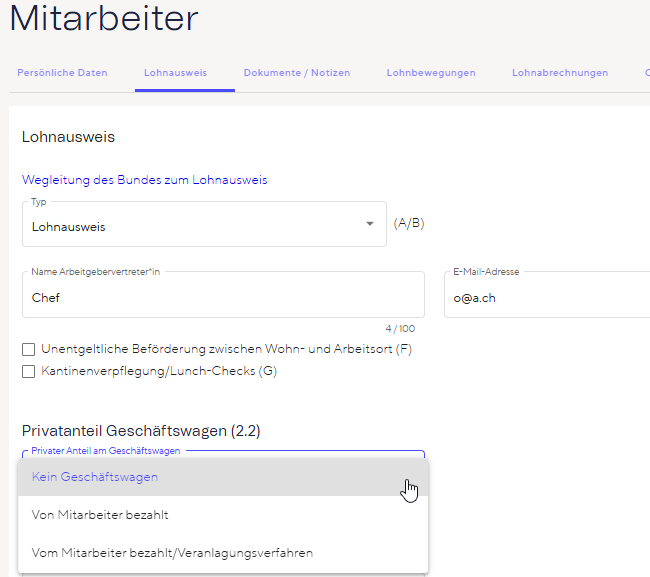The width and height of the screenshot is (650, 577).
Task: Go to the Dokumente / Notizen tab
Action: 296,73
